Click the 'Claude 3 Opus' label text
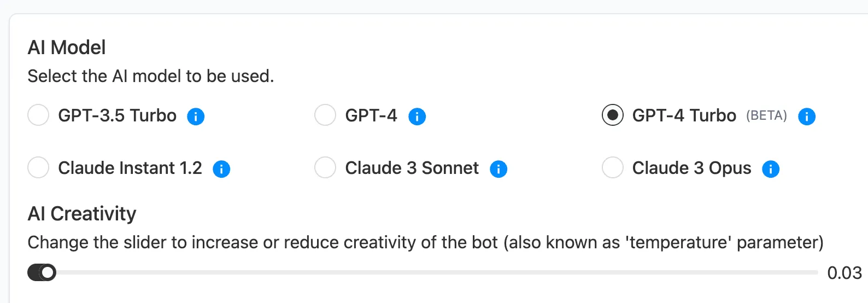868x303 pixels. (x=691, y=168)
